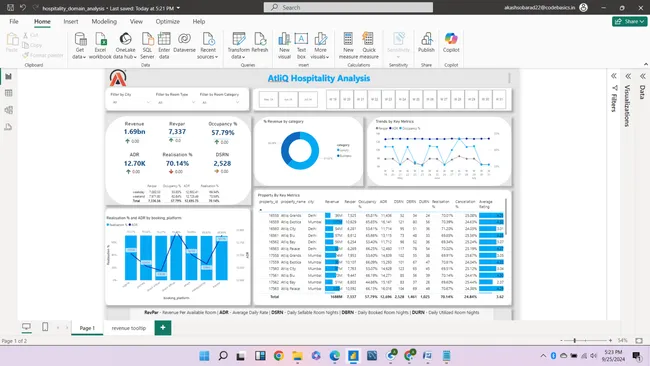Viewport: 650px width, 366px height.
Task: Open More visuals gallery
Action: 320,46
